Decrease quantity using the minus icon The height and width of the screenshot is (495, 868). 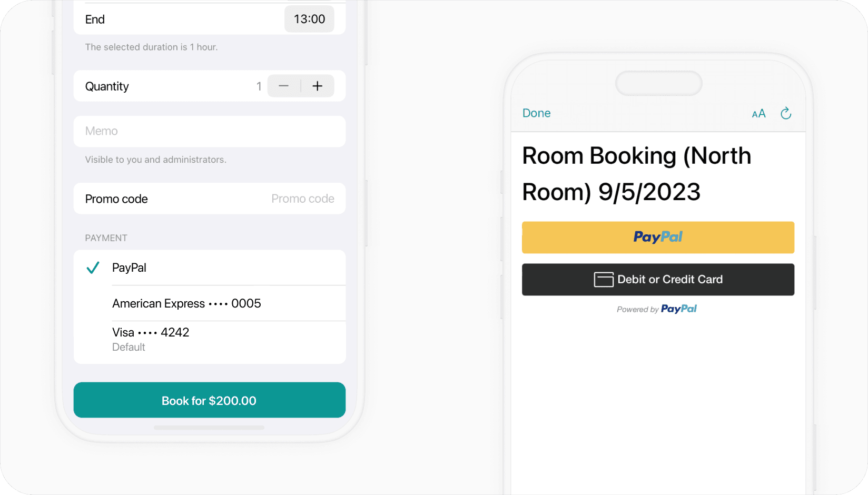point(283,86)
